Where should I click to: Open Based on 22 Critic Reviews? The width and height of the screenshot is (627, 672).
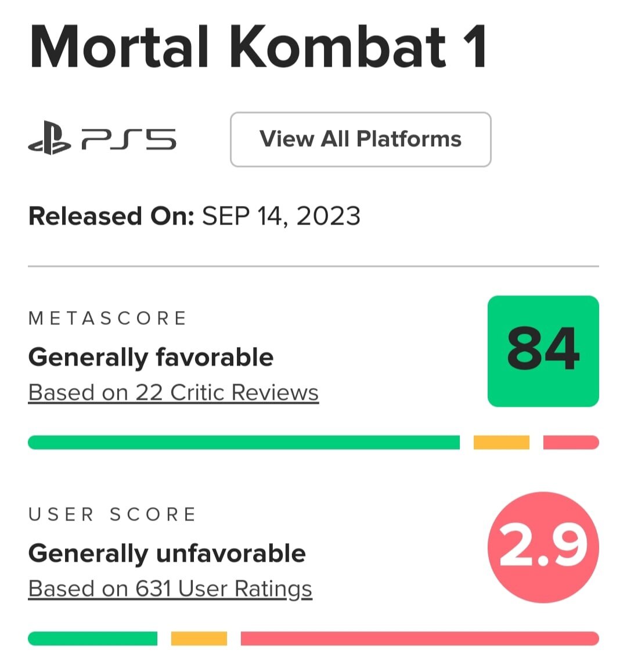pyautogui.click(x=172, y=392)
